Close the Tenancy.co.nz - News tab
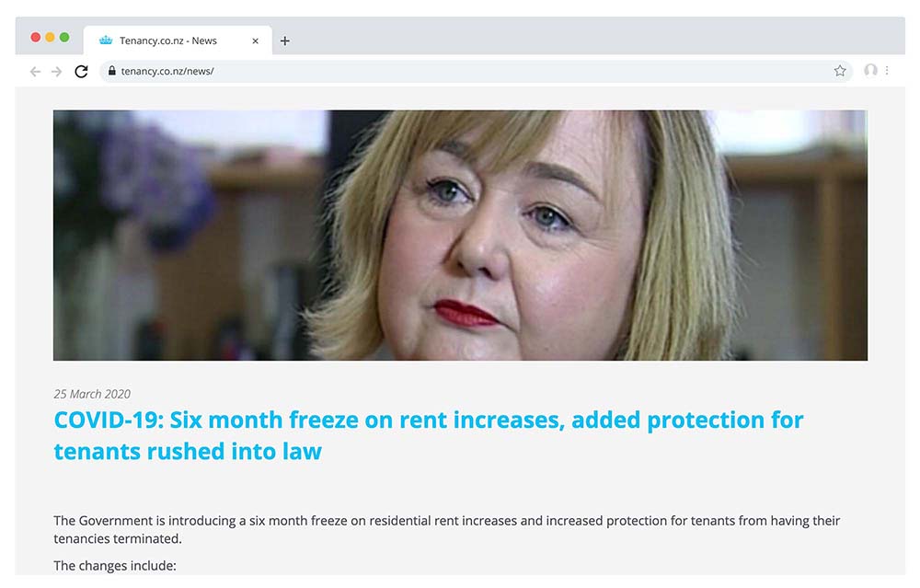Screen dimensions: 920x588 point(255,41)
